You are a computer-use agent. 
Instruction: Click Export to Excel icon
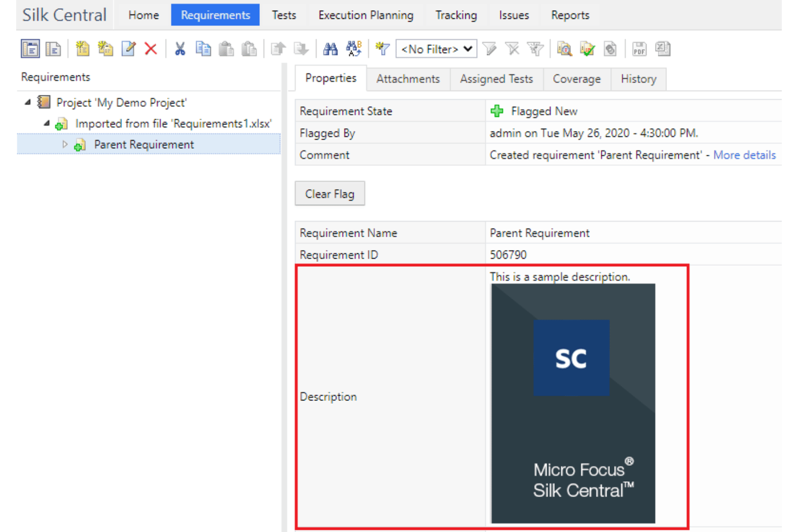point(663,49)
